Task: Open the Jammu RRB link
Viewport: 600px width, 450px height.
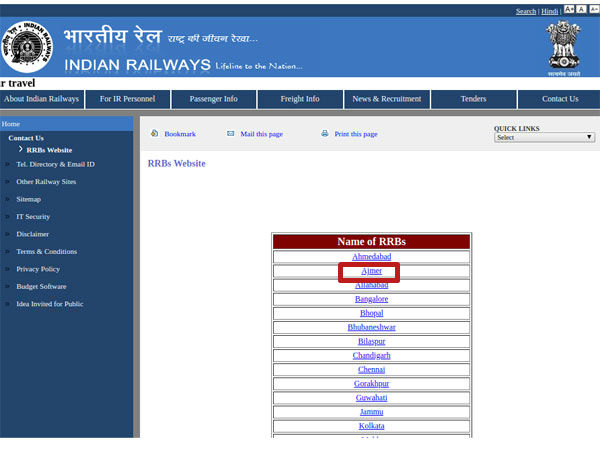Action: 372,412
